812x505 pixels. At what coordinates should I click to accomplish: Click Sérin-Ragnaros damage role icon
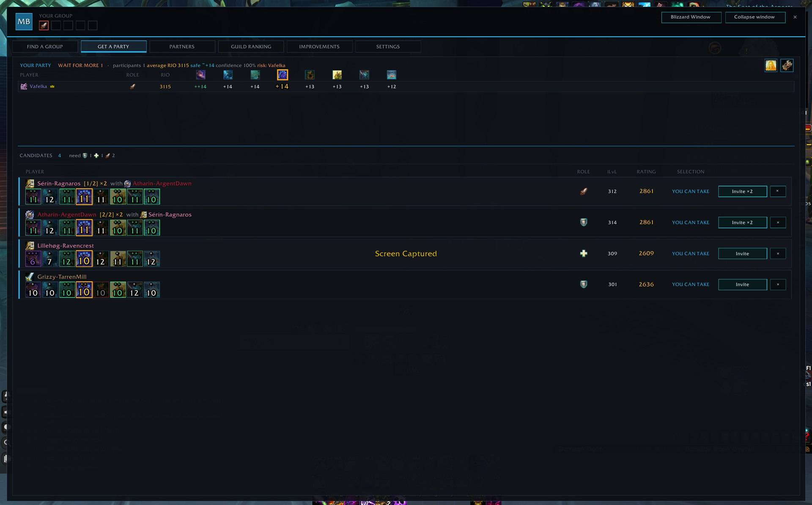[583, 191]
